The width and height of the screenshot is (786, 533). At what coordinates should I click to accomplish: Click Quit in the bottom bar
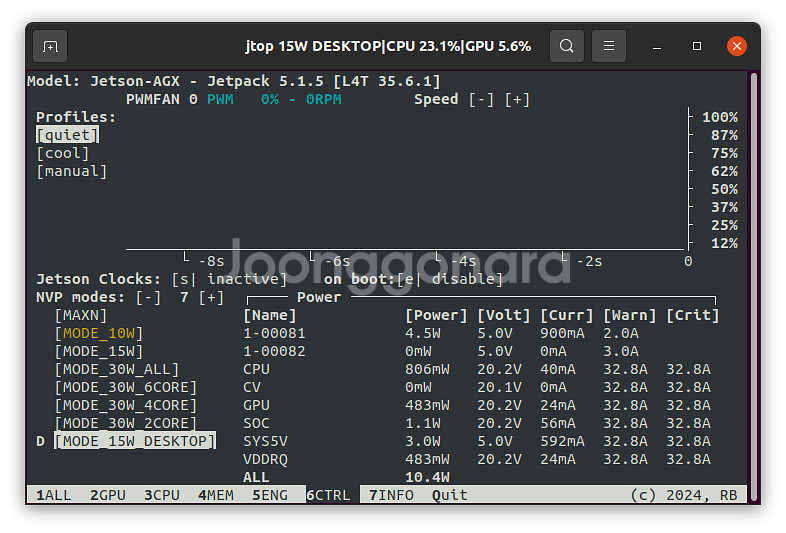(450, 495)
